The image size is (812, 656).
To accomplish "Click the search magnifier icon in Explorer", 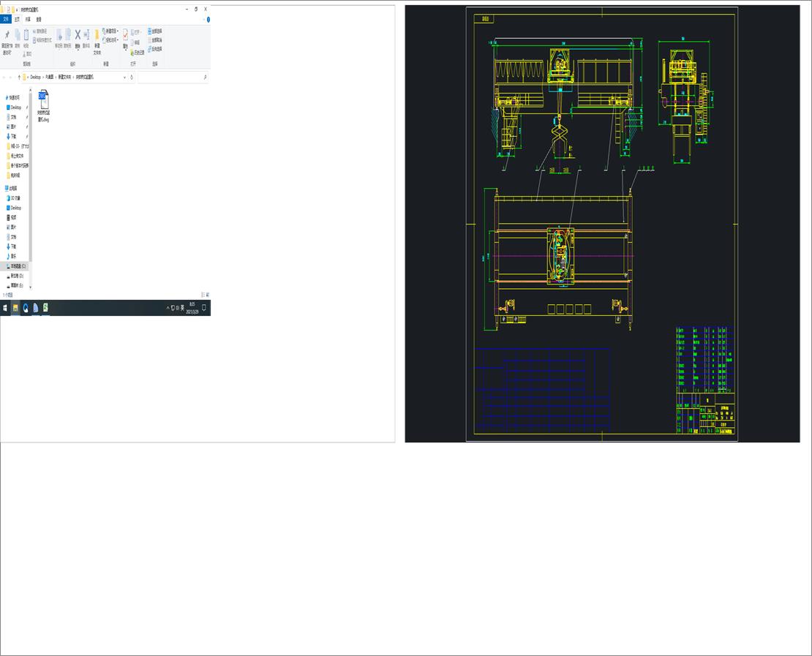I will [205, 77].
